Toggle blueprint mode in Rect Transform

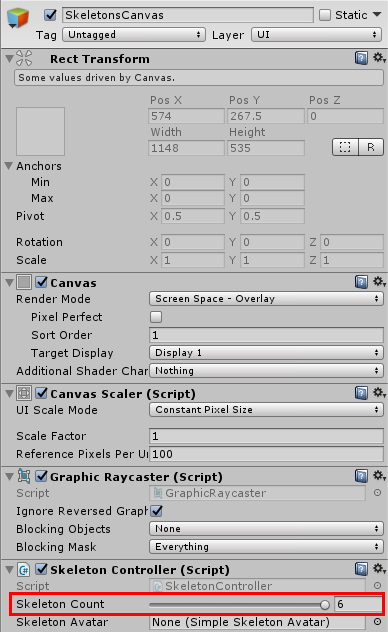[345, 147]
